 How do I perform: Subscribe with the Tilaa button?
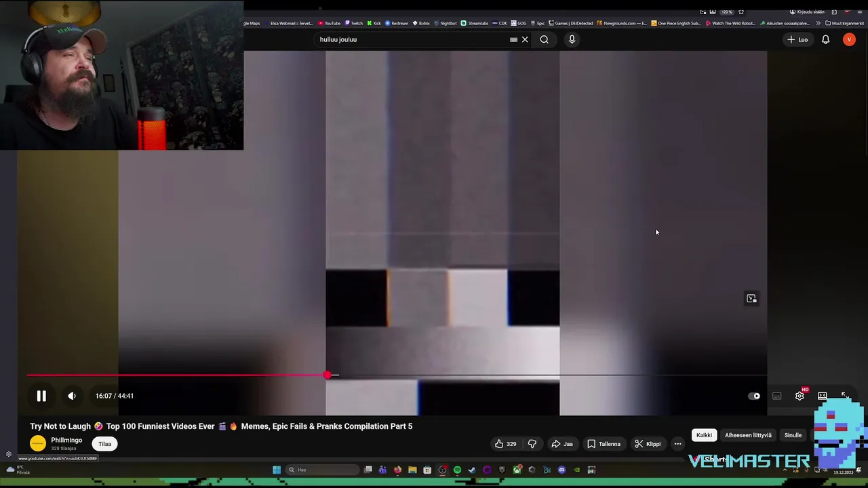[x=104, y=444]
